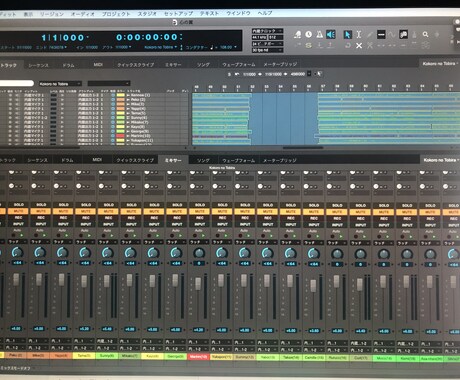Mute the Tama(5) mixer channel

pos(86,211)
